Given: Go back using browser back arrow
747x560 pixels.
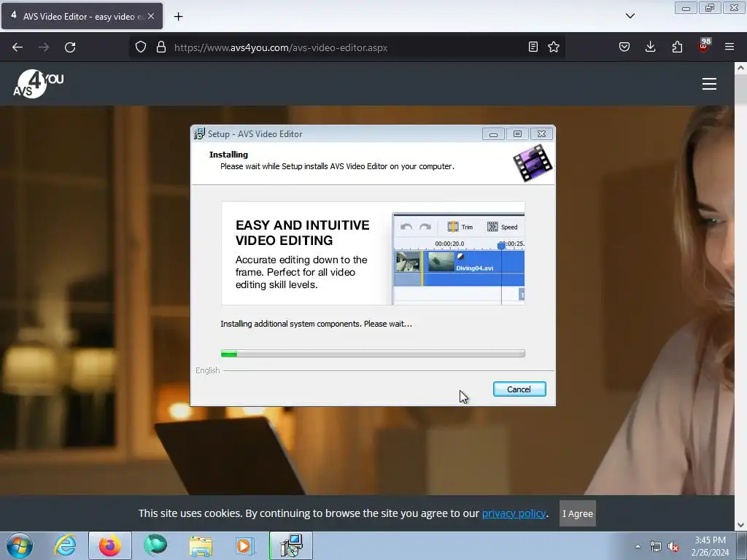Looking at the screenshot, I should [x=18, y=47].
